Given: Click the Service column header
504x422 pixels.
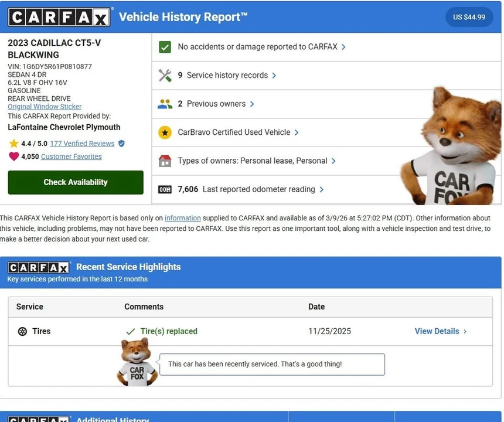Looking at the screenshot, I should [x=29, y=307].
